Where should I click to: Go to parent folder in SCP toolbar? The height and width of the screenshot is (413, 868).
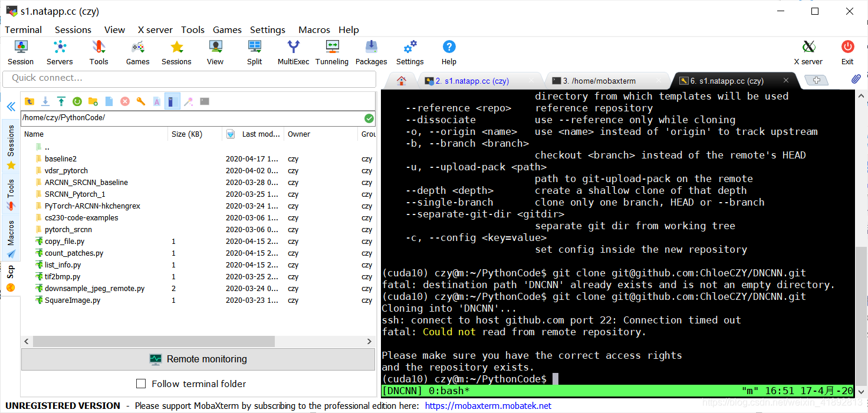[x=29, y=101]
